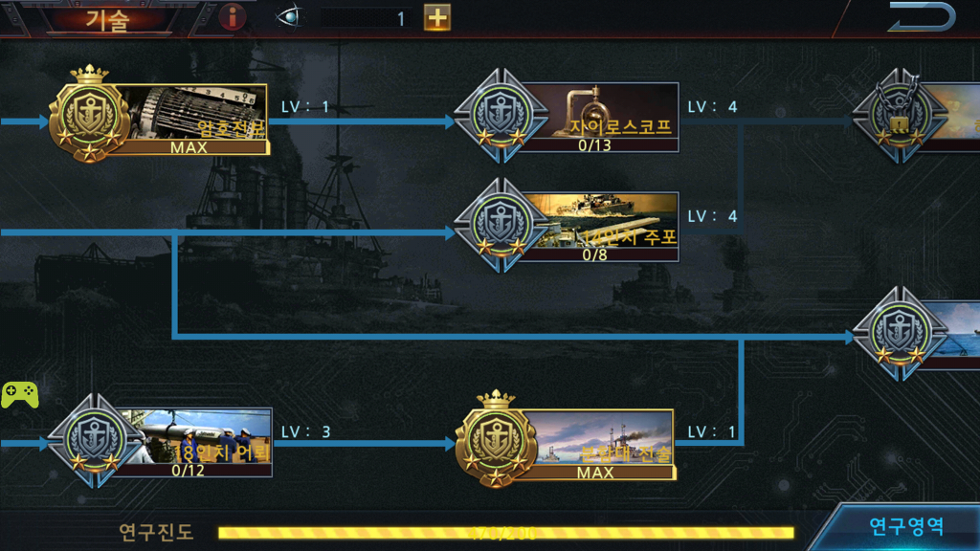The height and width of the screenshot is (551, 980).
Task: Click the red info icon
Action: point(233,17)
